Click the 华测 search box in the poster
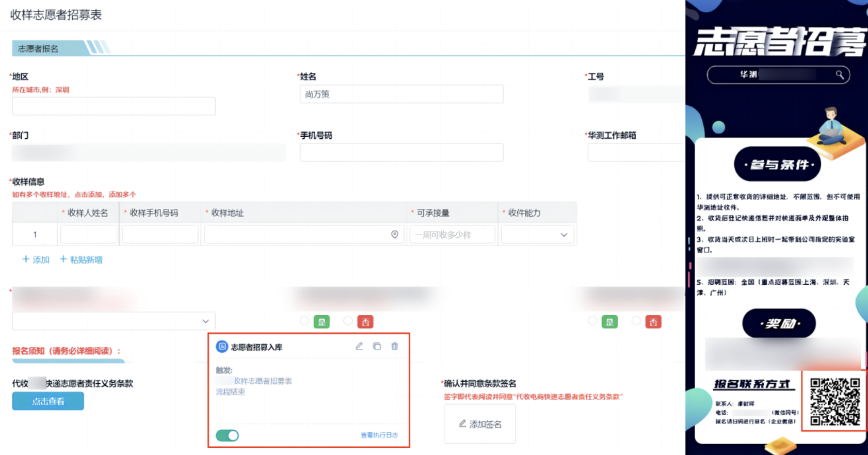 [778, 75]
